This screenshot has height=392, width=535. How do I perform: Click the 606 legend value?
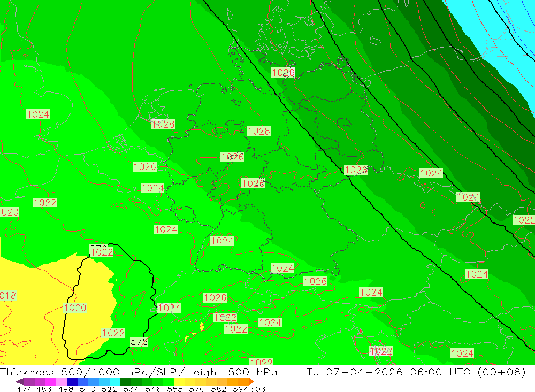click(x=258, y=389)
